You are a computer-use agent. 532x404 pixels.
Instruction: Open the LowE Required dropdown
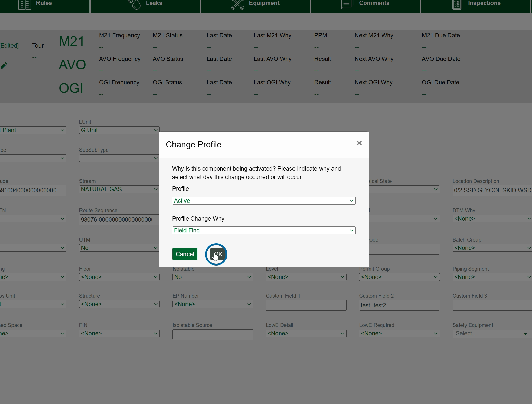tap(399, 333)
